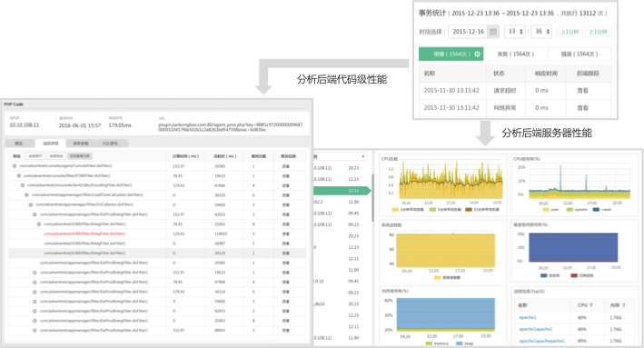
Task: Toggle the swap legend in memory chart
Action: pos(464,343)
